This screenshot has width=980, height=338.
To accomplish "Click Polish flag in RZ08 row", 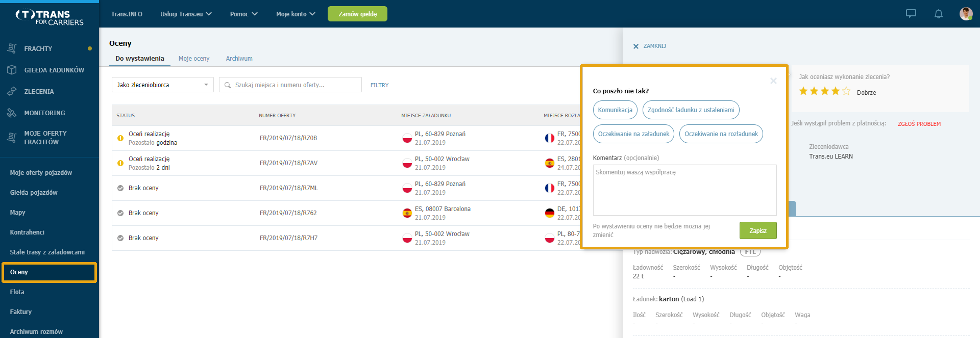I will click(x=407, y=138).
